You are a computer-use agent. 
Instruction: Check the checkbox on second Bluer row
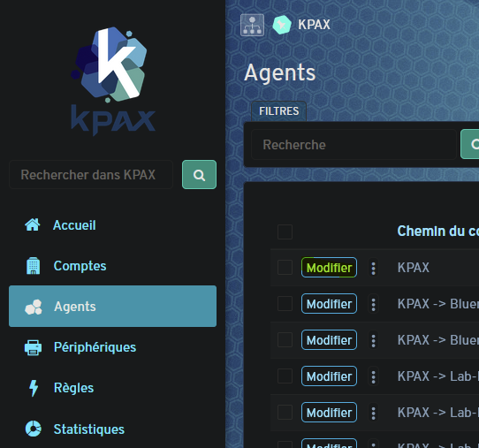285,340
